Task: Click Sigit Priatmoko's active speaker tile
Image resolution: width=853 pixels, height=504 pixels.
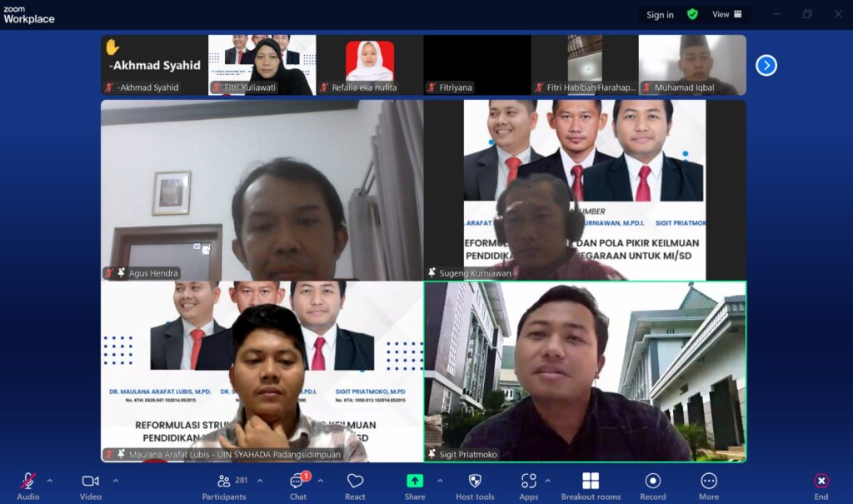Action: 585,372
